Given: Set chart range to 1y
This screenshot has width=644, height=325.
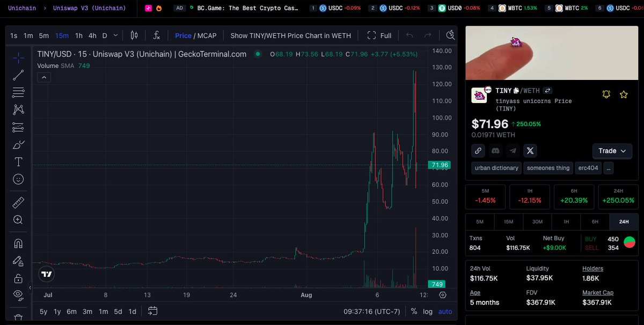Looking at the screenshot, I should click(x=57, y=311).
